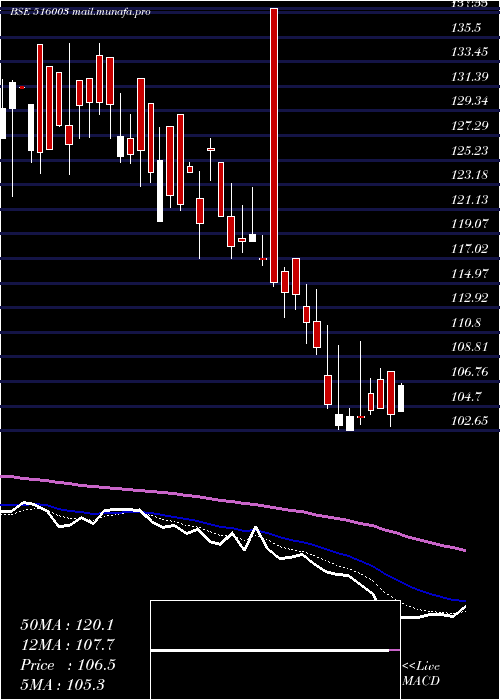The width and height of the screenshot is (500, 700).
Task: Click the 114.97 price axis label
Action: (469, 274)
